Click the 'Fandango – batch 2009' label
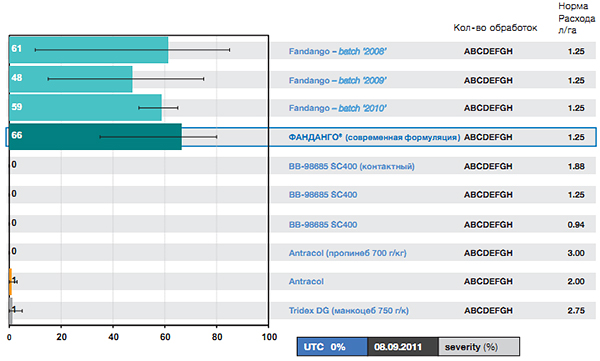The height and width of the screenshot is (361, 600). pyautogui.click(x=337, y=80)
